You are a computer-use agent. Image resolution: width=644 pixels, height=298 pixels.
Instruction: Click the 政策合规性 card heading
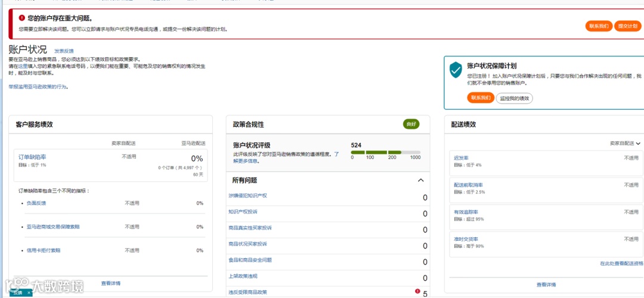point(249,124)
